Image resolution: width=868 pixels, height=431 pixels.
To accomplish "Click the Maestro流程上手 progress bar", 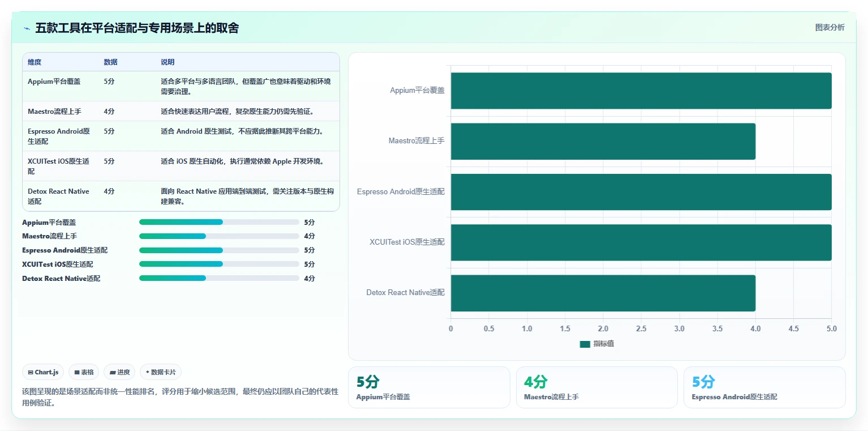I will click(x=219, y=236).
